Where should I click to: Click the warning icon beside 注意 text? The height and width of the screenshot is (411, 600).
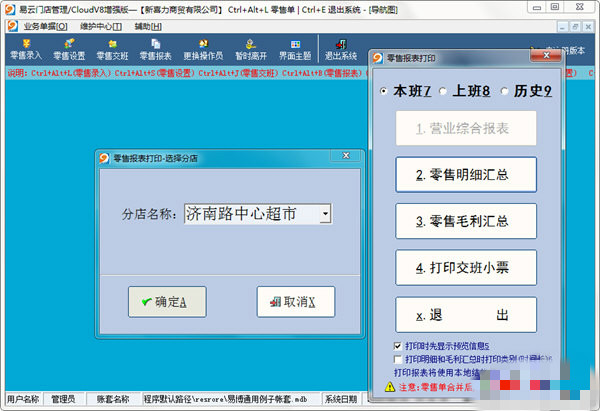[390, 387]
